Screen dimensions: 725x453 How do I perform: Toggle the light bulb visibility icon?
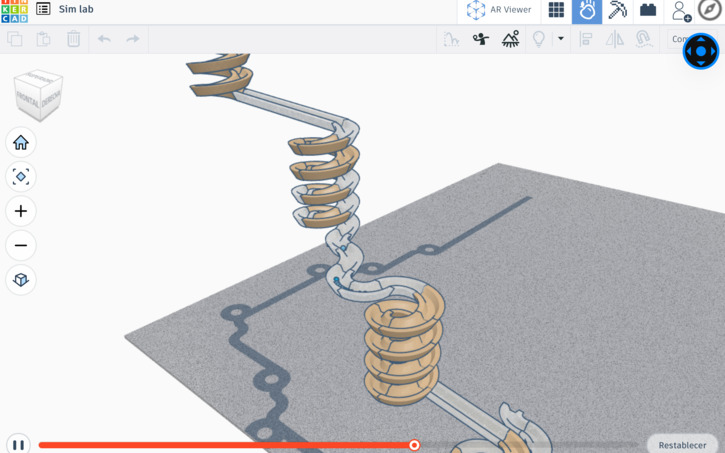[539, 39]
